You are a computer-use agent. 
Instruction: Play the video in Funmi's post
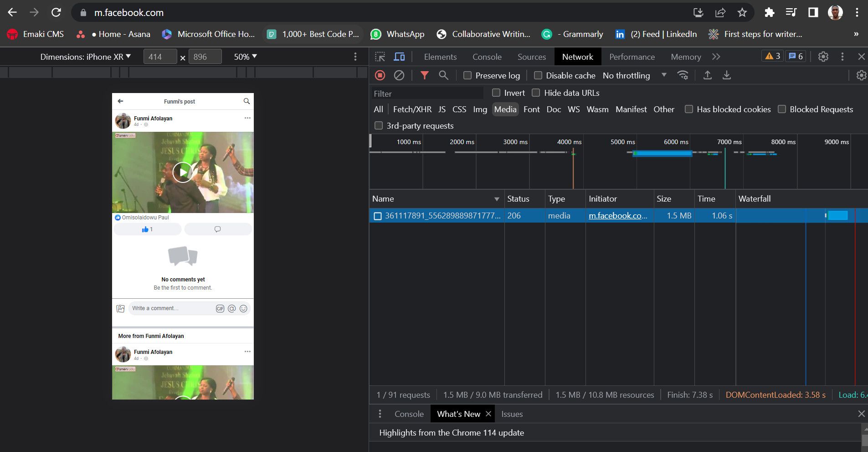(183, 172)
